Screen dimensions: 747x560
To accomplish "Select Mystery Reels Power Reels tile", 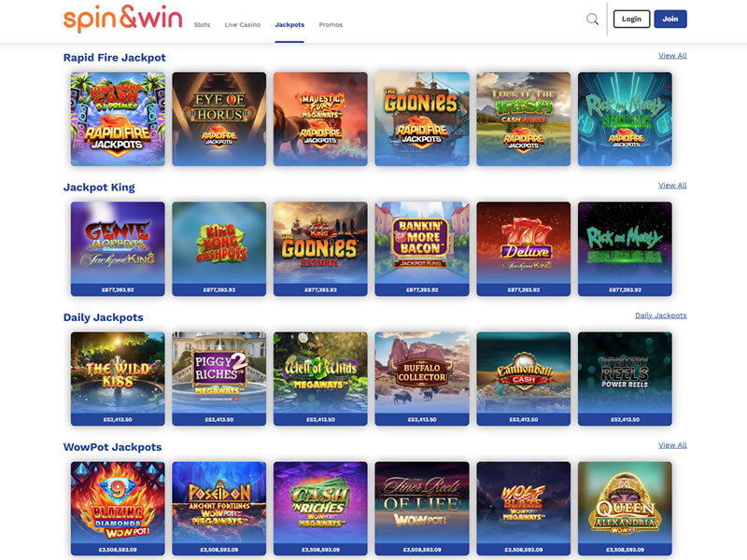I will [x=625, y=379].
